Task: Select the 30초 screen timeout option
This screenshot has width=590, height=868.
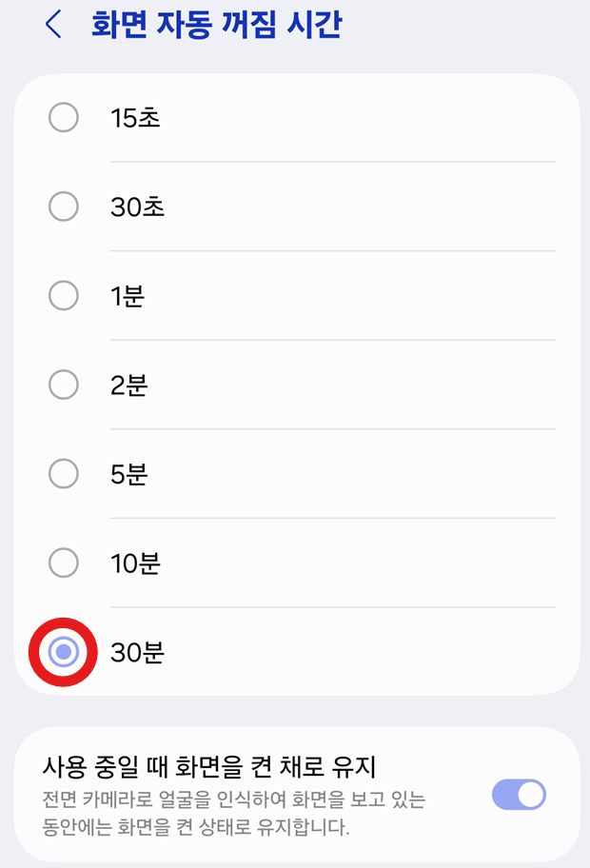Action: 64,207
